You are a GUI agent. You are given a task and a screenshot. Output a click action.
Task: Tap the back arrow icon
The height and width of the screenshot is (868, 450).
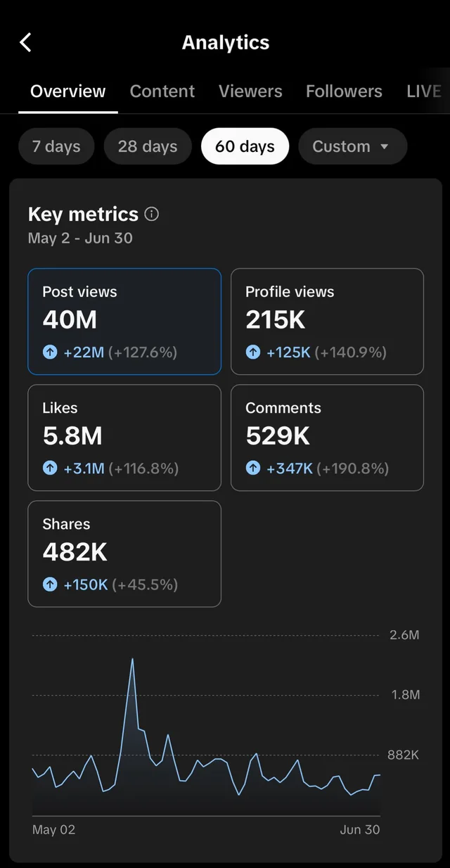click(x=25, y=42)
